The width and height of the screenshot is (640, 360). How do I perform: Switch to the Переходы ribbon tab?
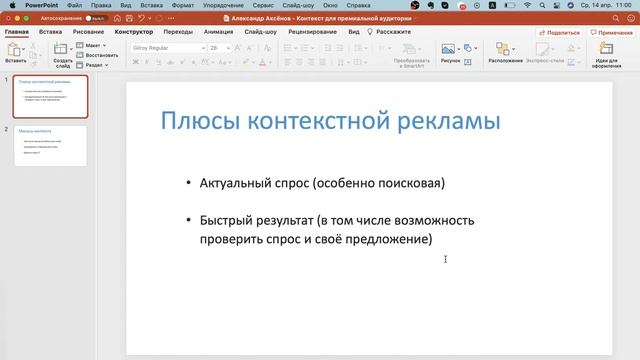tap(178, 32)
